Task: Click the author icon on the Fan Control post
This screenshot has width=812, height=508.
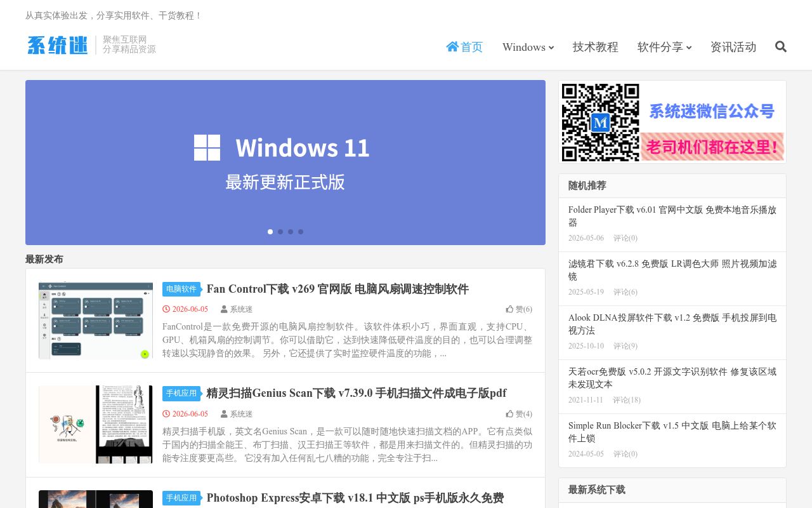Action: pos(224,309)
